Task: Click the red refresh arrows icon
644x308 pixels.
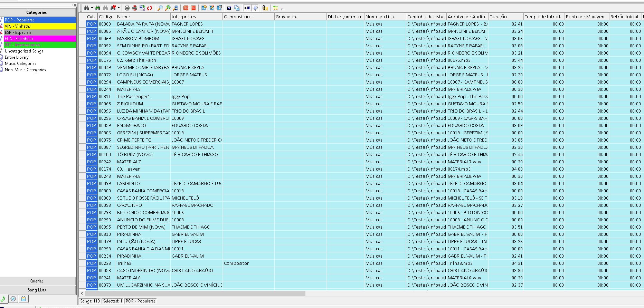Action: pos(150,8)
